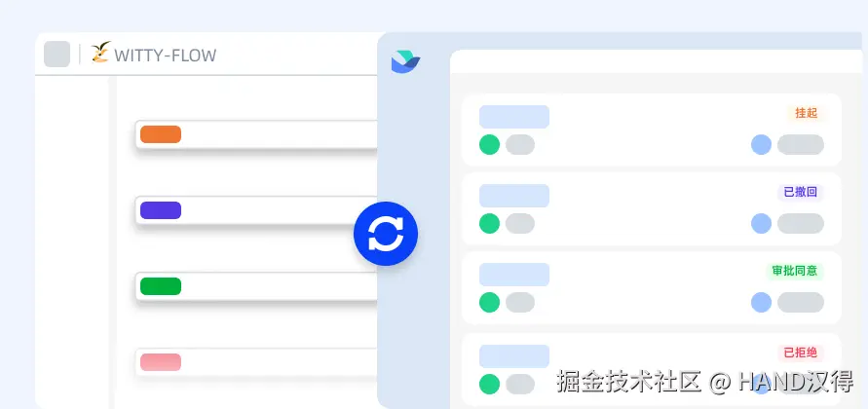Screen dimensions: 868x409
Task: Click the WITTY-FLOW bird logo
Action: pyautogui.click(x=101, y=52)
